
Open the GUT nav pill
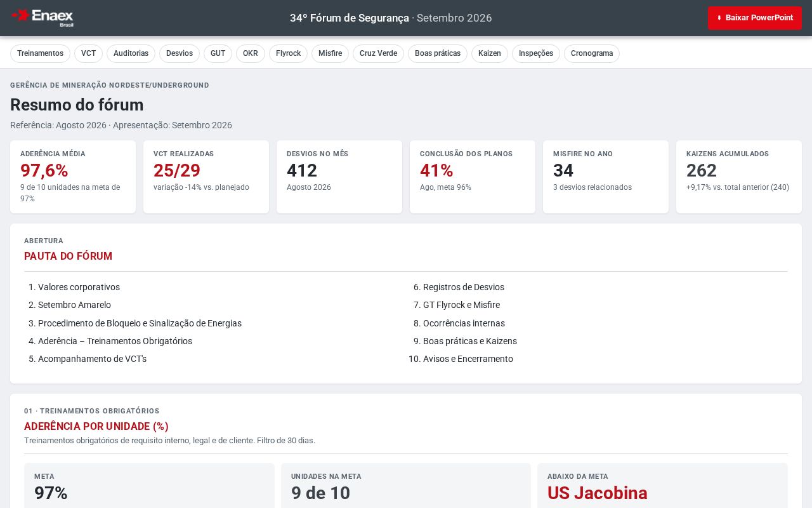pos(218,53)
